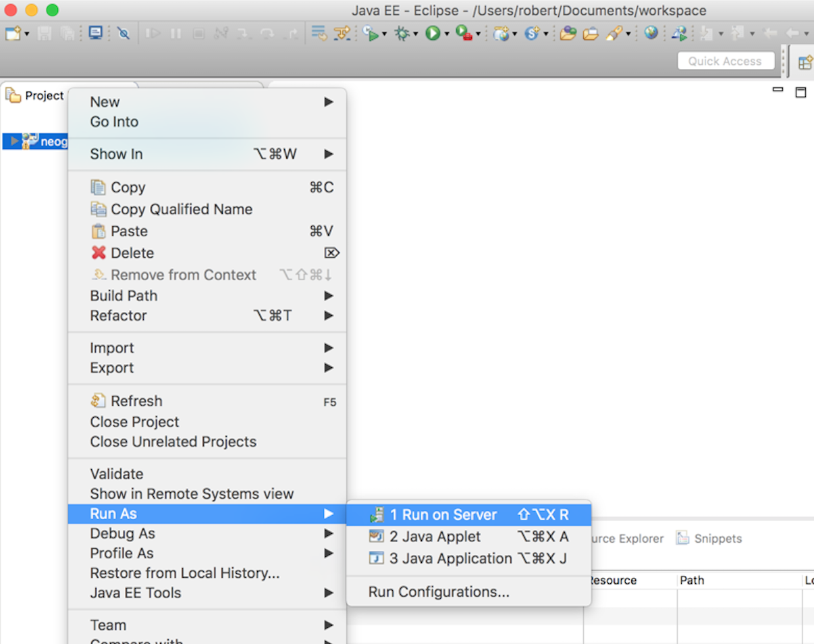Screen dimensions: 814x644
Task: Open the Profile As submenu
Action: 207,554
